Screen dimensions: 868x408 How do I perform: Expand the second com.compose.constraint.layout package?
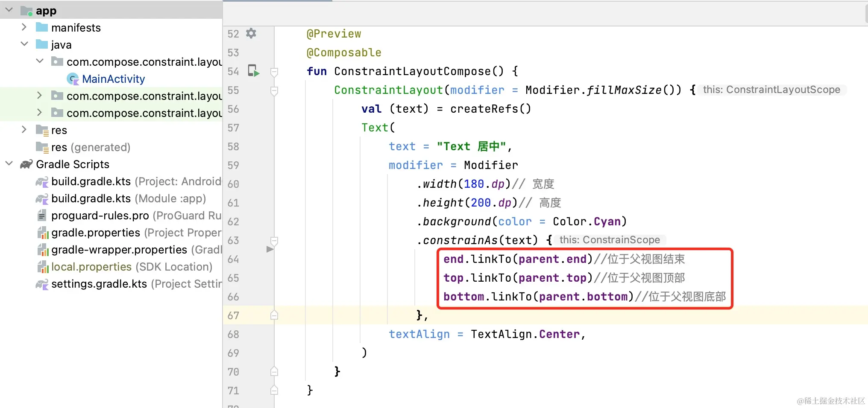40,96
